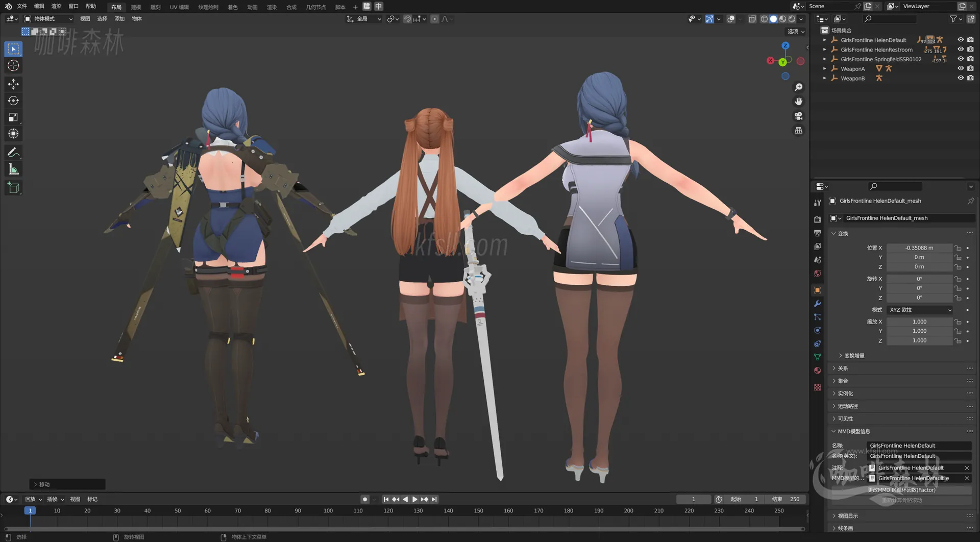Open the 渲染 menu
This screenshot has width=980, height=542.
point(56,7)
